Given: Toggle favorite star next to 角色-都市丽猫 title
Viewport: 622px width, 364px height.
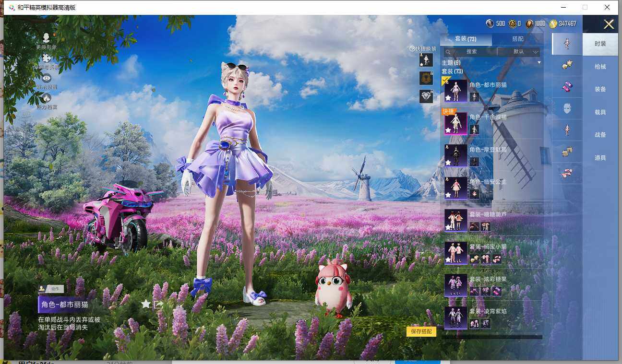Looking at the screenshot, I should (x=146, y=304).
